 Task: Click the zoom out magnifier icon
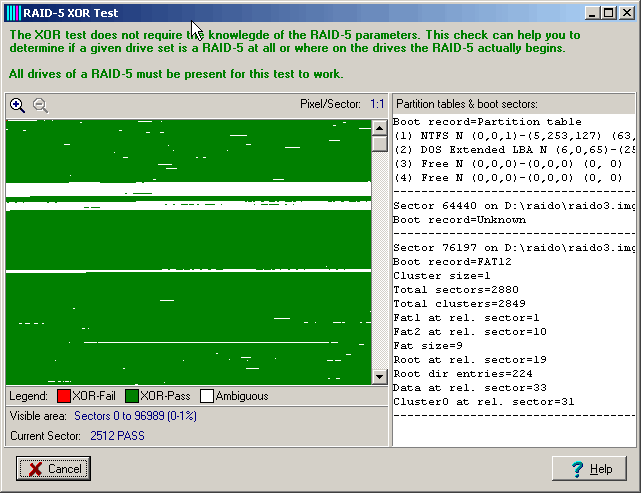tap(40, 105)
